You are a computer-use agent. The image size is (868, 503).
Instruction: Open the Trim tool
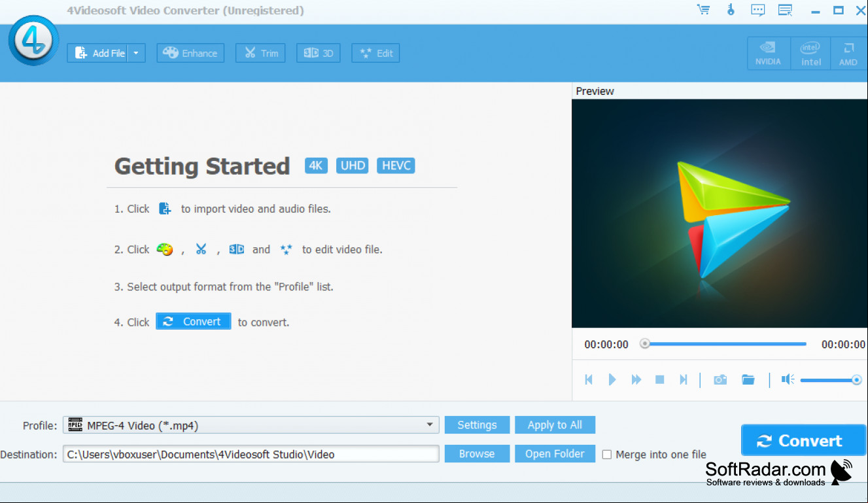pyautogui.click(x=261, y=53)
